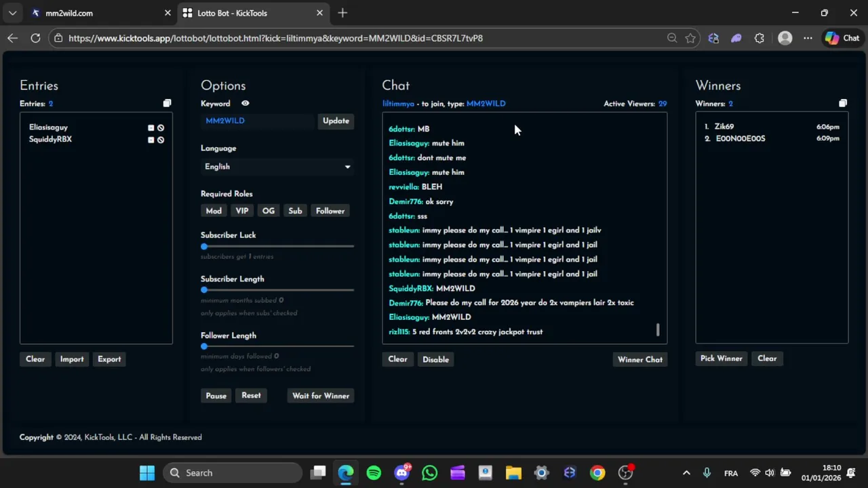Viewport: 868px width, 488px height.
Task: Open File Explorer from the taskbar
Action: click(513, 472)
